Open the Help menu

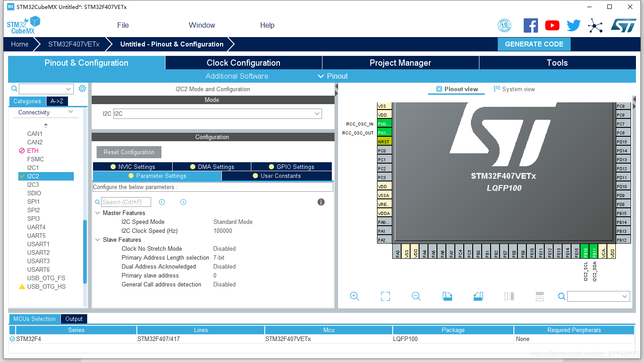point(267,25)
